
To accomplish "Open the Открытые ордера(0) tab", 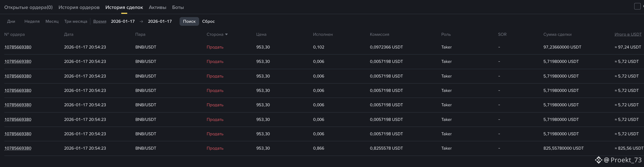I will pyautogui.click(x=28, y=7).
